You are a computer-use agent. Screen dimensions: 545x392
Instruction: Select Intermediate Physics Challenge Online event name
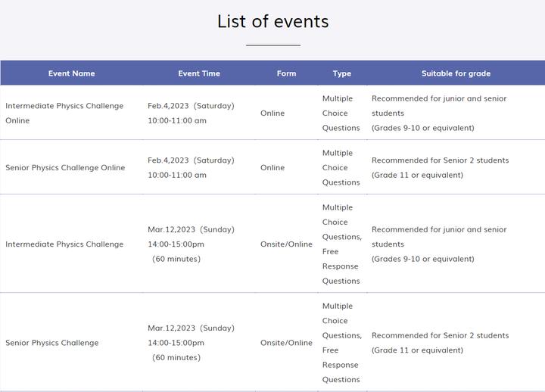[x=64, y=113]
